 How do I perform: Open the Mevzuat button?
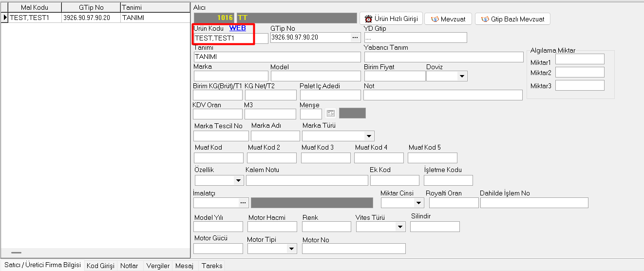click(x=448, y=19)
